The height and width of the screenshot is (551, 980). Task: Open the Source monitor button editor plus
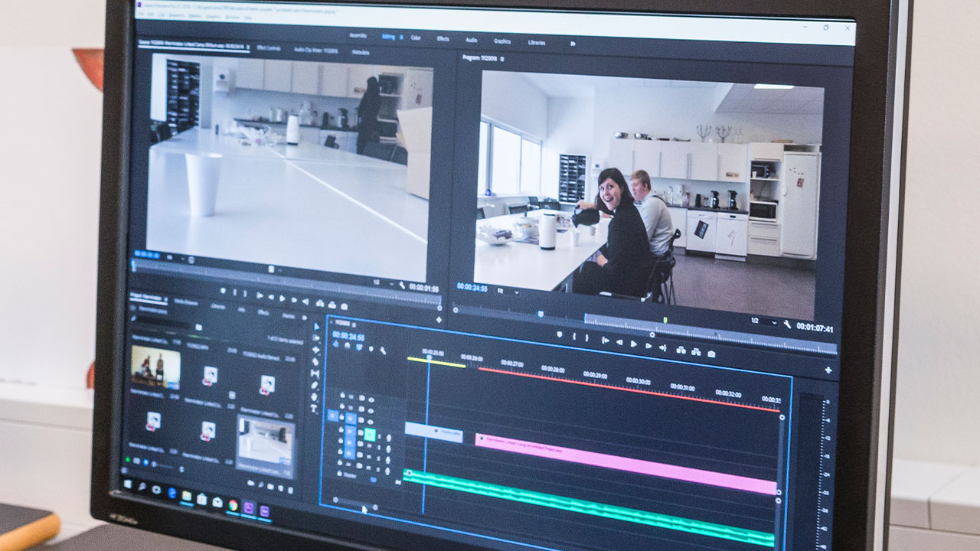(x=439, y=320)
